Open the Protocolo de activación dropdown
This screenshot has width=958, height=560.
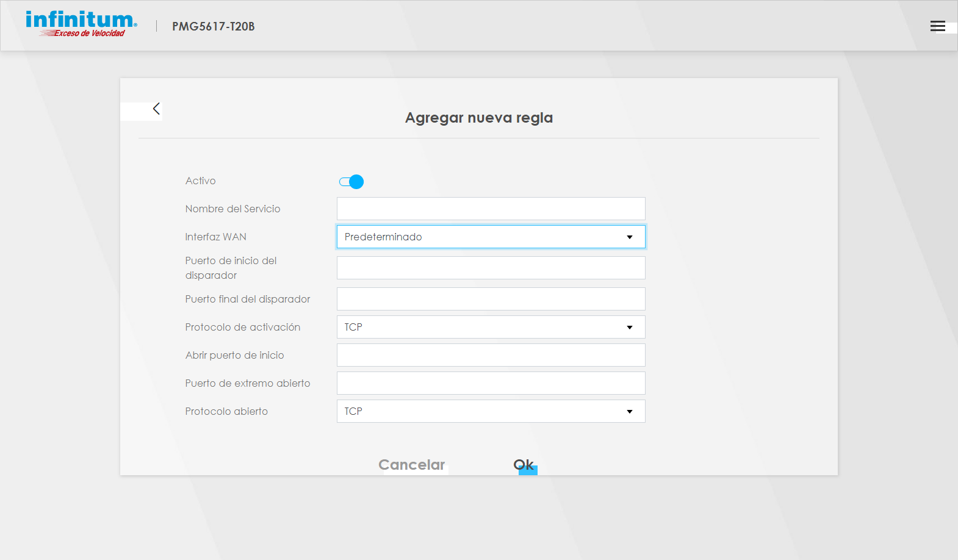pos(491,327)
